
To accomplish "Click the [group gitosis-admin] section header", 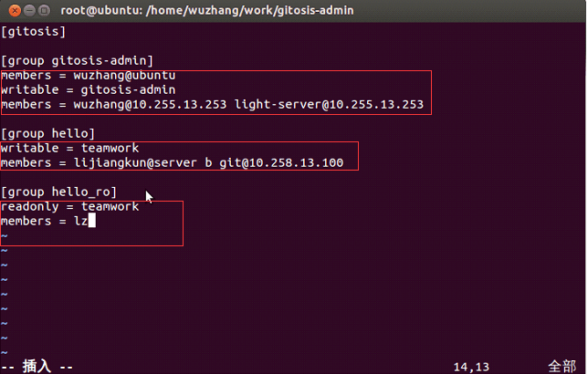I will pyautogui.click(x=78, y=60).
